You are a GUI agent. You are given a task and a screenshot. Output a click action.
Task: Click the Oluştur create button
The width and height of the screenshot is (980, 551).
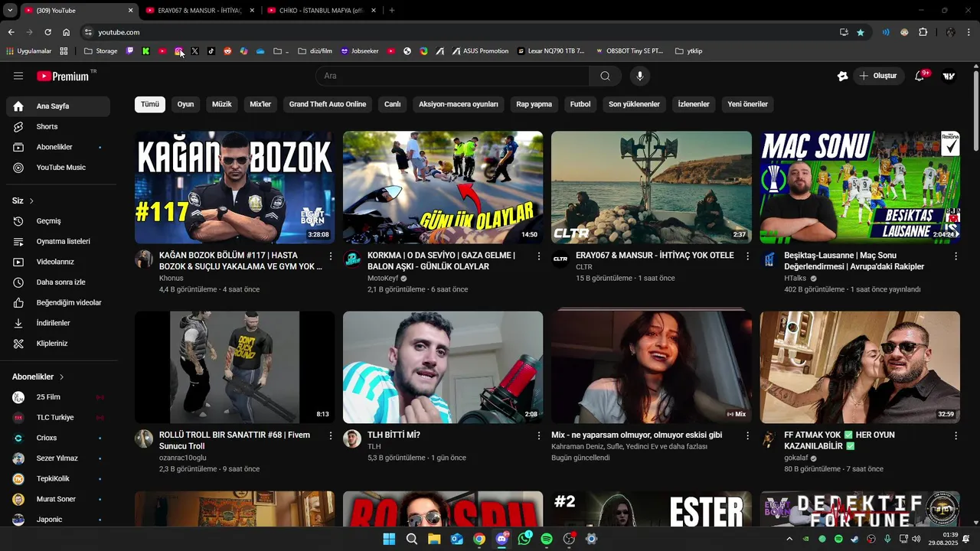click(879, 76)
